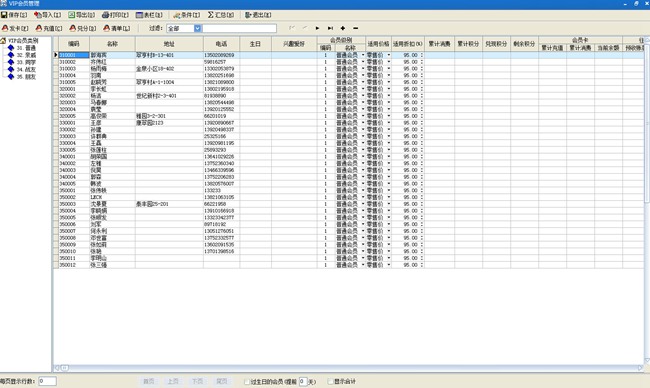The image size is (650, 388).
Task: Open member level dropdown in row 310003
Action: [363, 69]
